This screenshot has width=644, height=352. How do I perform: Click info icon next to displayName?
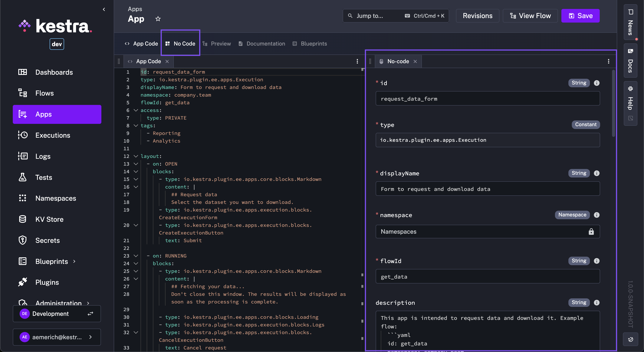(597, 173)
